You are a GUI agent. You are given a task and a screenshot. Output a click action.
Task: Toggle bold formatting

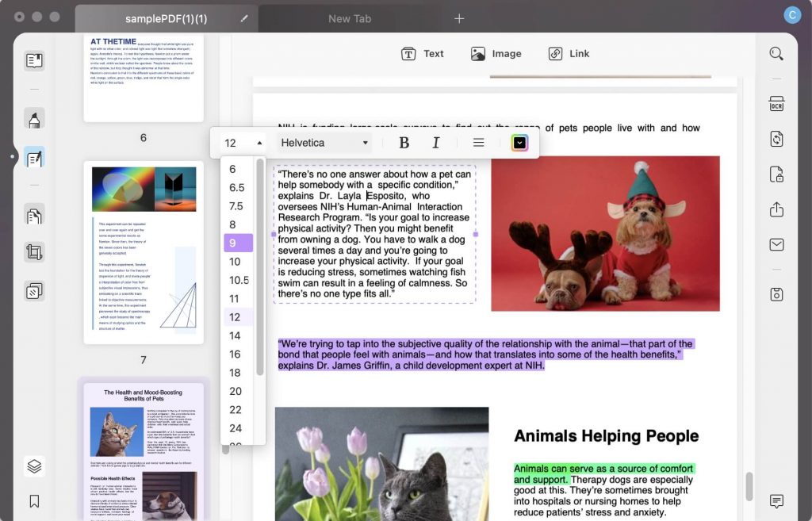404,142
